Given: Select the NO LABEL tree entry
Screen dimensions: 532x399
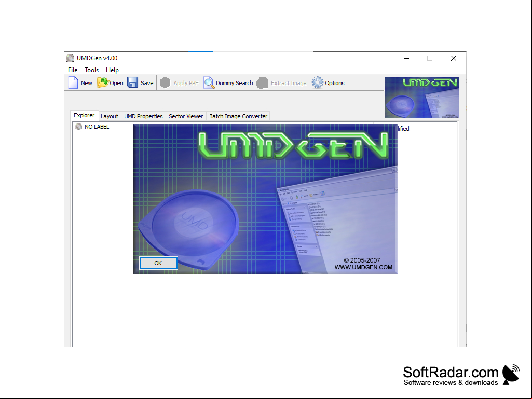Looking at the screenshot, I should tap(97, 127).
